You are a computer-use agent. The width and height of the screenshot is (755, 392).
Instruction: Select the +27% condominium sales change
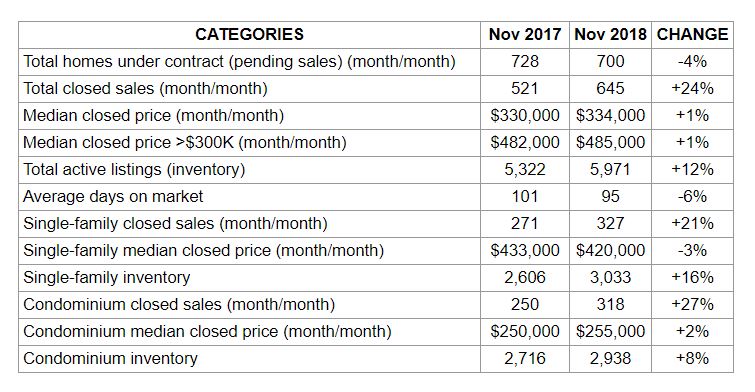[x=692, y=304]
